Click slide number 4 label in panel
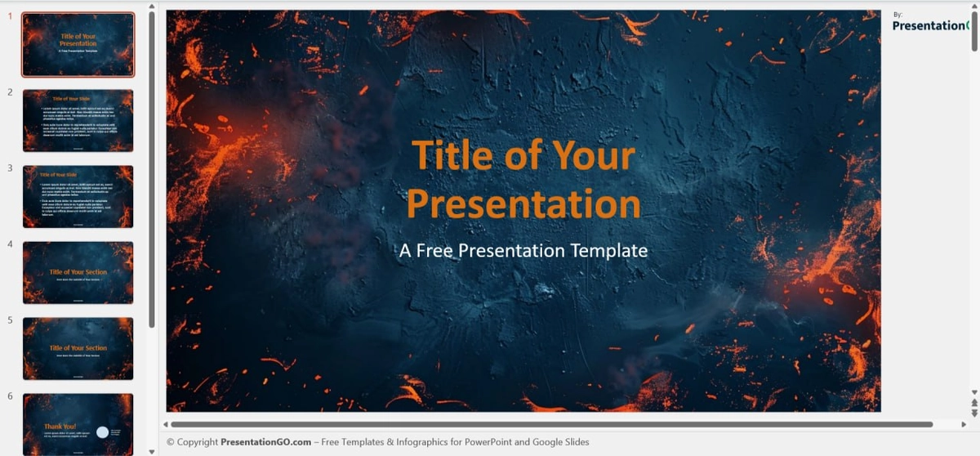 click(10, 244)
